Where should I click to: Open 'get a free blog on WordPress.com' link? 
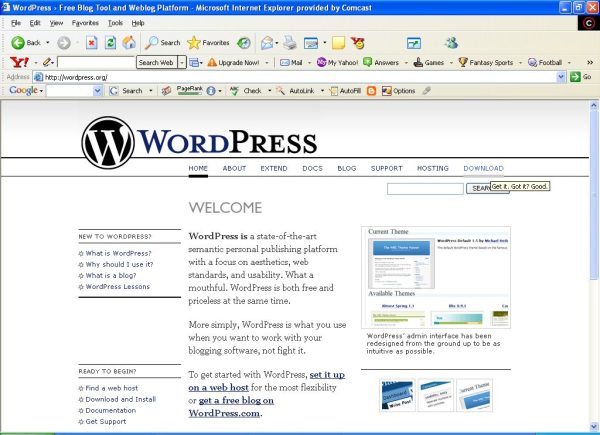(231, 407)
